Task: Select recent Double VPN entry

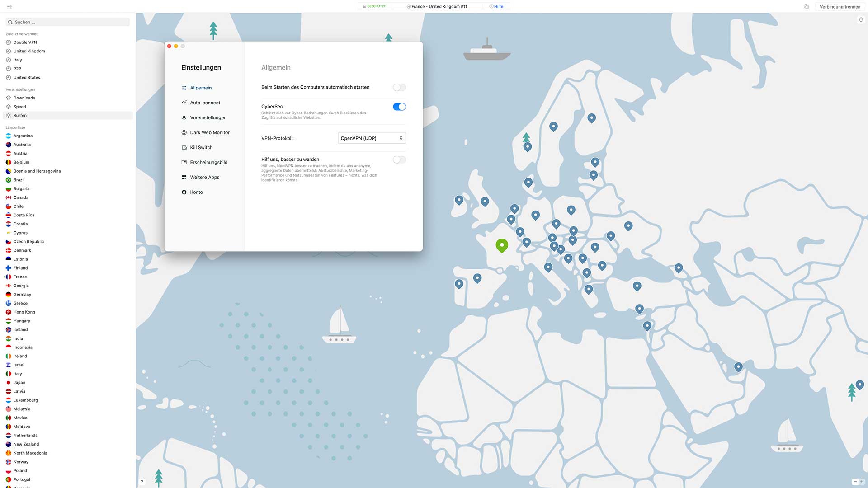Action: coord(68,42)
